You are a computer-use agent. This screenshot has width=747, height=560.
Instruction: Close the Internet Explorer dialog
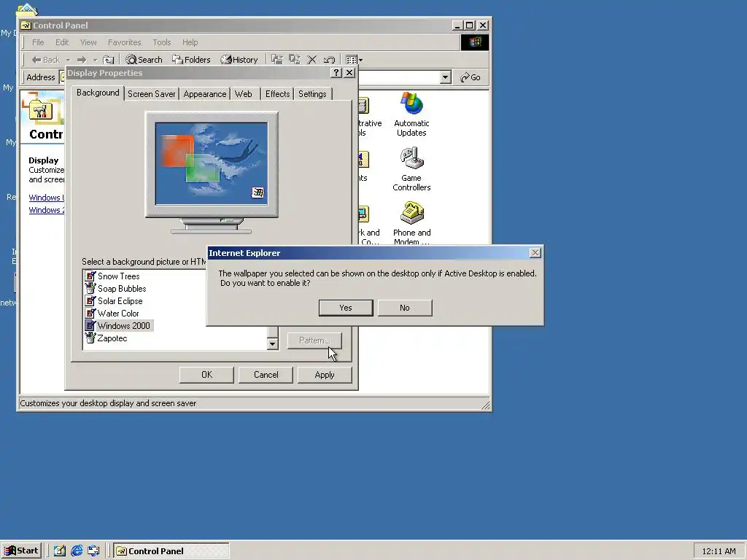[x=535, y=253]
